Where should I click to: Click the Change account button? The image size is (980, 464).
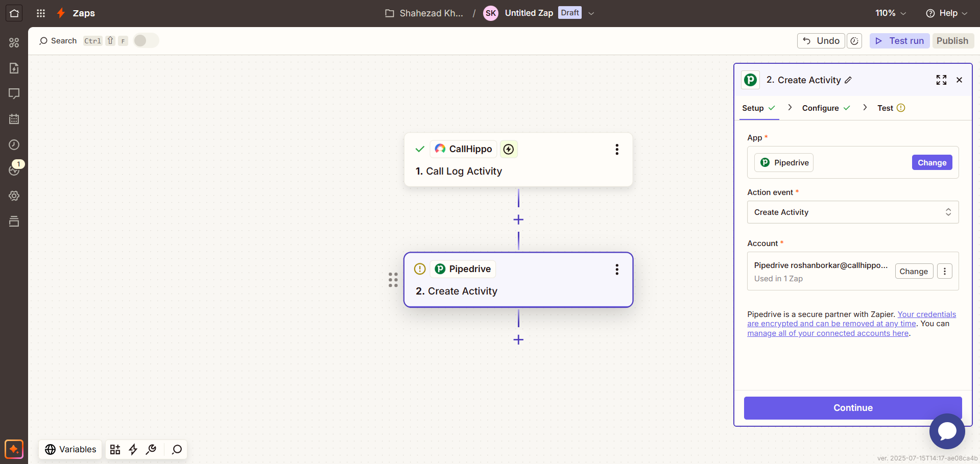pyautogui.click(x=914, y=271)
